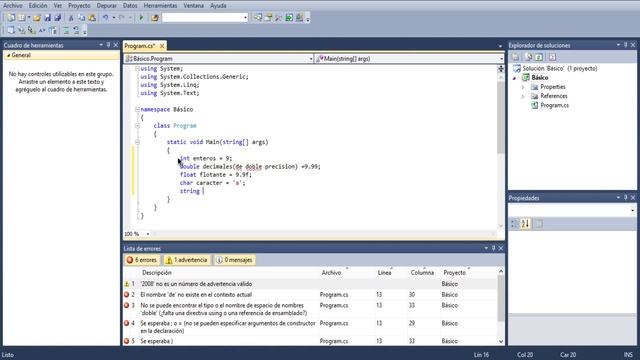Expand the References tree node
Screen dimensions: 640x360
(523, 96)
